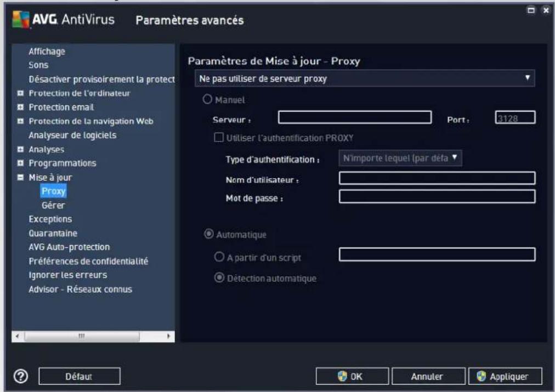Viewport: 555px width, 392px height.
Task: Choose the A partir d'un script option
Action: 219,257
